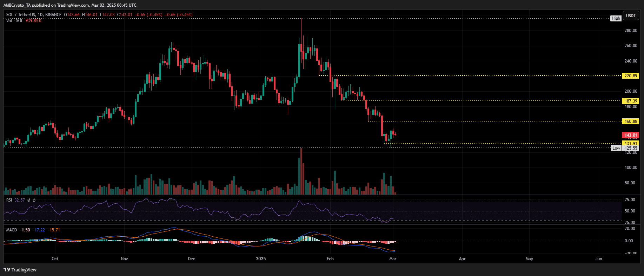Image resolution: width=644 pixels, height=276 pixels.
Task: Click 25.00 on the RSI axis
Action: coord(630,223)
